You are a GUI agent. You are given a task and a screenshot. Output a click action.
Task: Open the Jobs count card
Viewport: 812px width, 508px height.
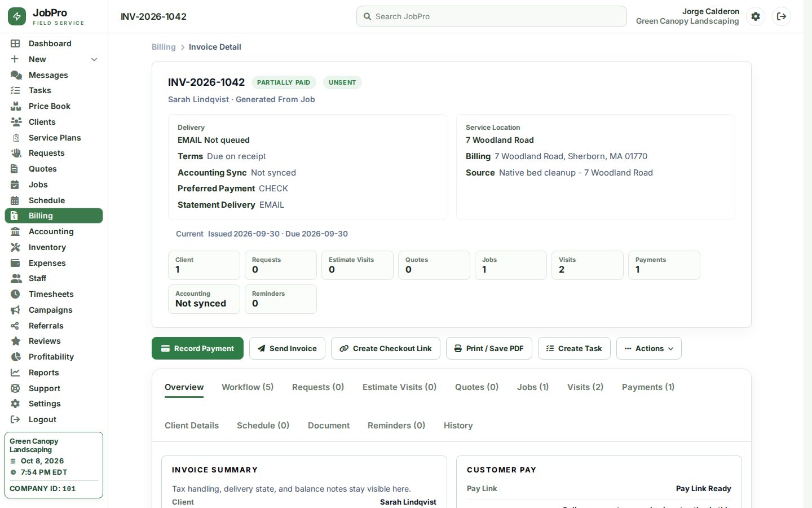(511, 265)
